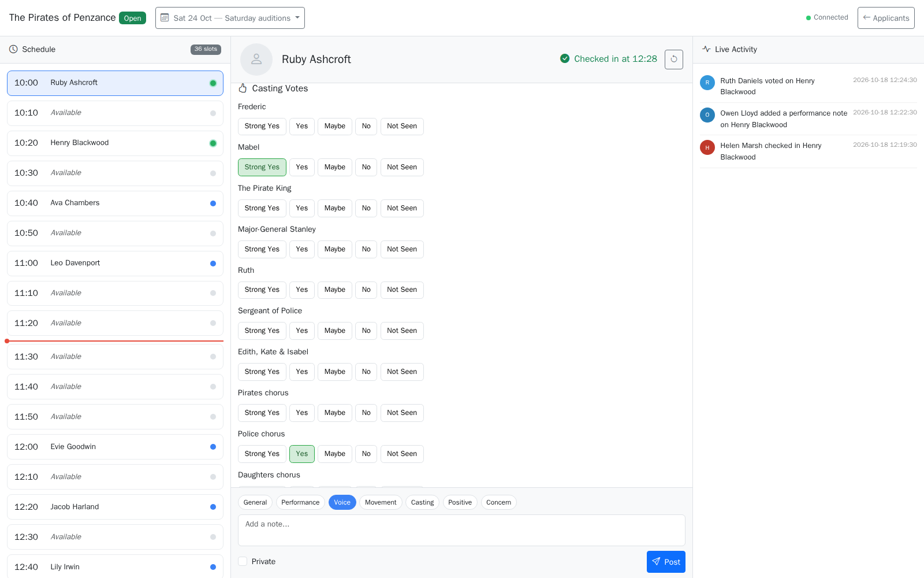Click Ruby Ashcroft's avatar placeholder

(x=256, y=59)
